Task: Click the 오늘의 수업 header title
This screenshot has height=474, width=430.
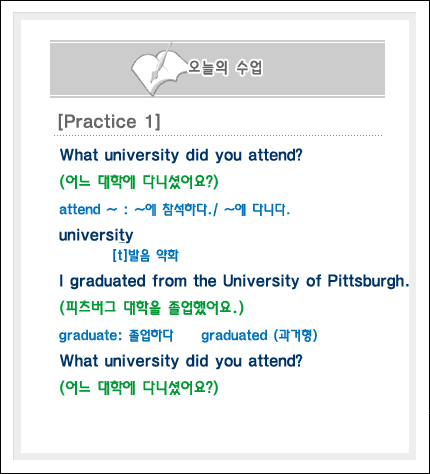Action: pyautogui.click(x=225, y=68)
